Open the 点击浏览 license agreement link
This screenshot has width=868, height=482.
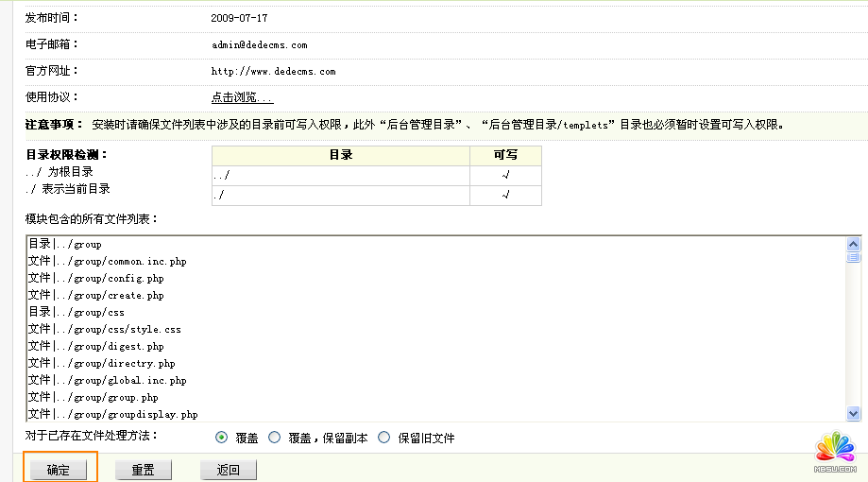242,97
